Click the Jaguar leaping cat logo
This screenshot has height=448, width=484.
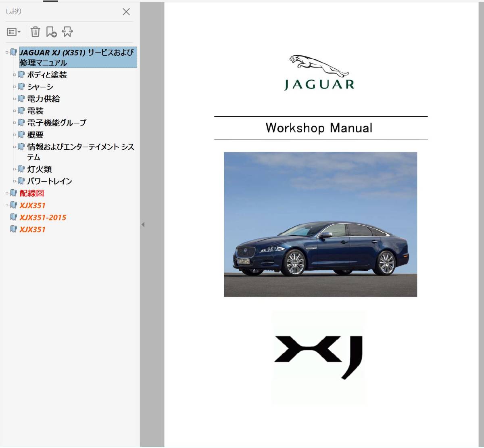coord(319,66)
